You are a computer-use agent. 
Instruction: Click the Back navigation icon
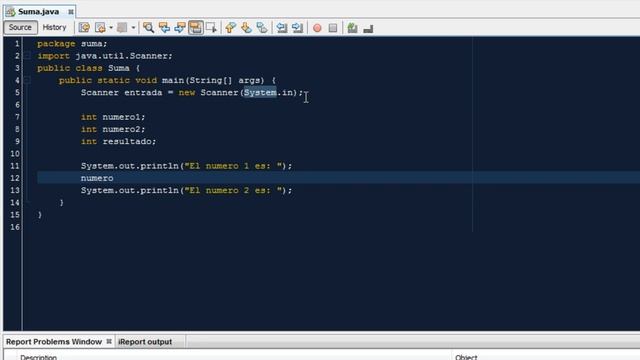[100, 28]
